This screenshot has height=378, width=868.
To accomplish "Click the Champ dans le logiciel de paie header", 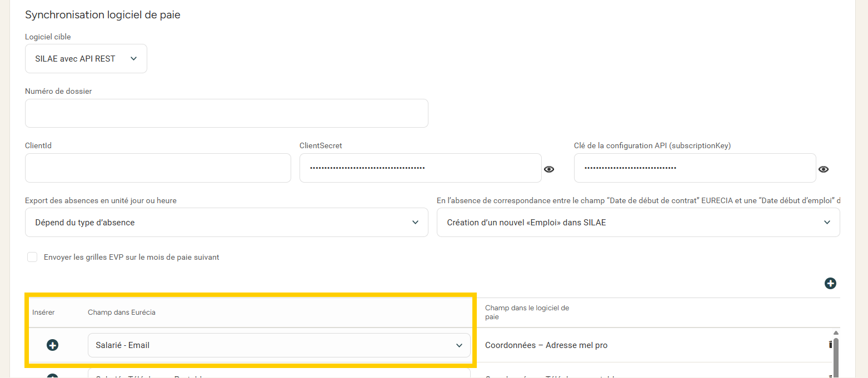I will [x=527, y=313].
